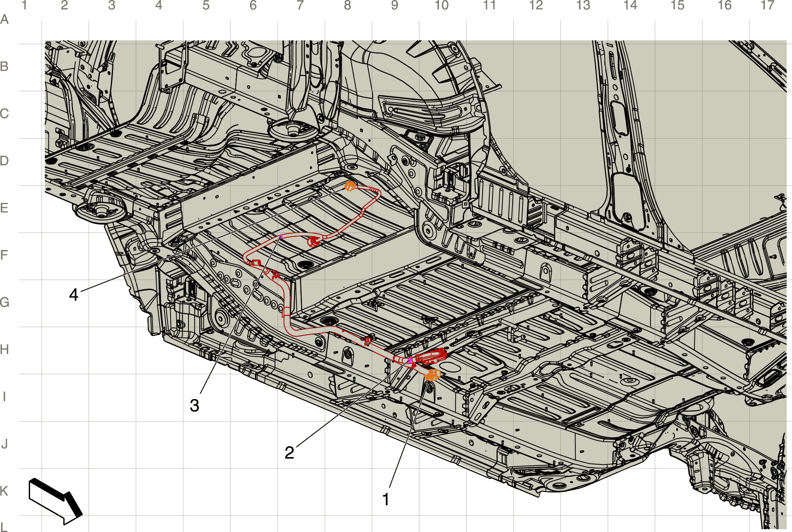
Task: Click grid column label 13
Action: pos(583,6)
